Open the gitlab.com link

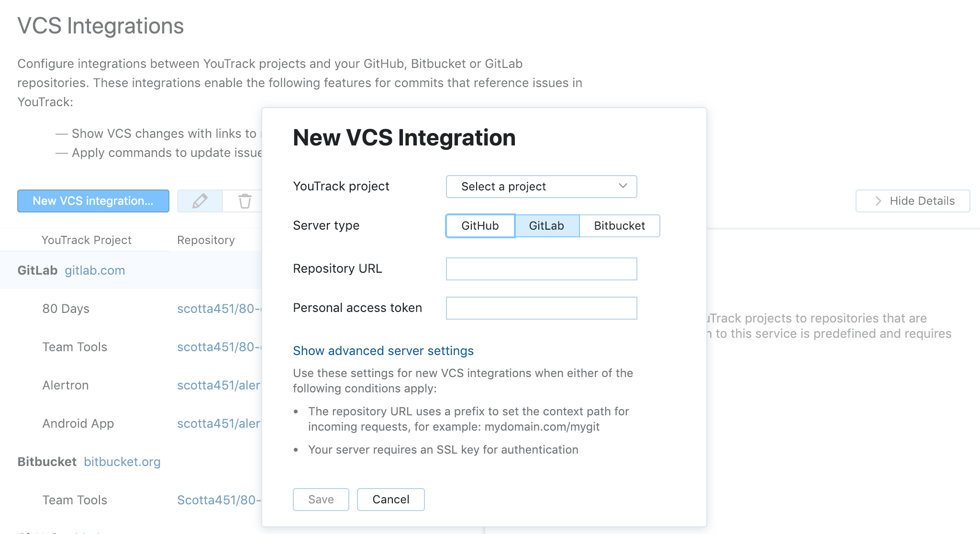tap(95, 270)
